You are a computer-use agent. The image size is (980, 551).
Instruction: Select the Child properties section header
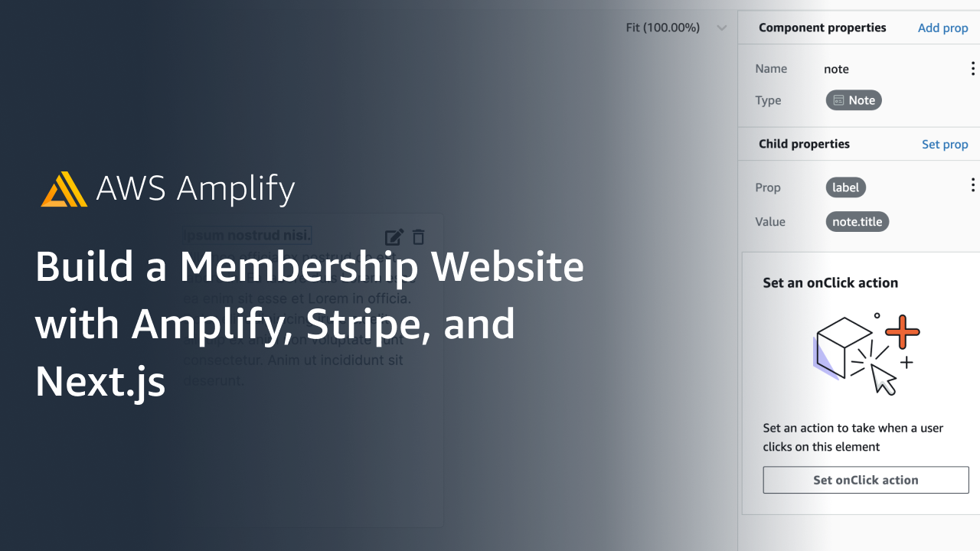pos(804,144)
